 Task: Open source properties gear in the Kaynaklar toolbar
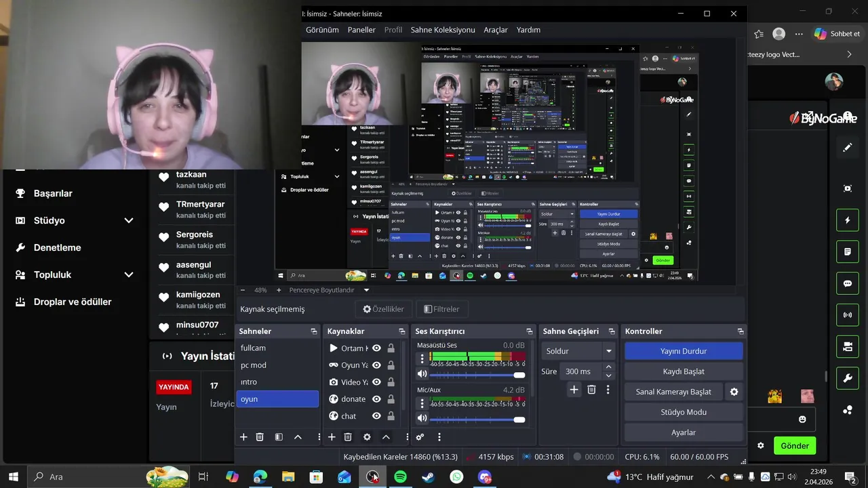[x=367, y=437]
